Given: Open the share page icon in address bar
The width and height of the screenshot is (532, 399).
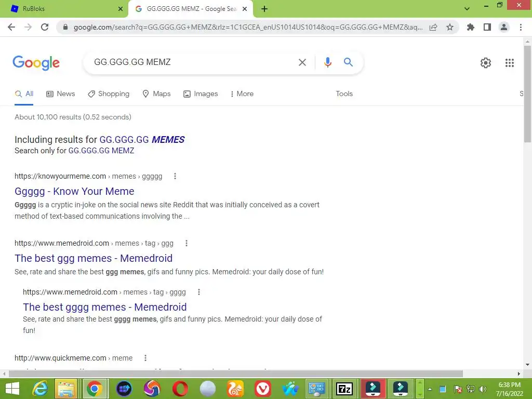Looking at the screenshot, I should click(x=433, y=27).
